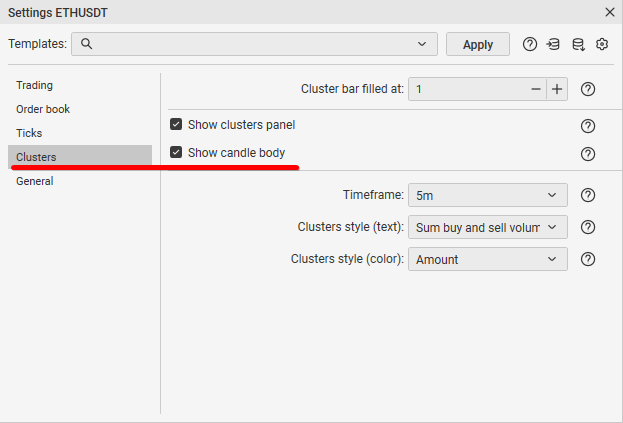Click the import template database icon
This screenshot has height=423, width=623.
pyautogui.click(x=554, y=44)
